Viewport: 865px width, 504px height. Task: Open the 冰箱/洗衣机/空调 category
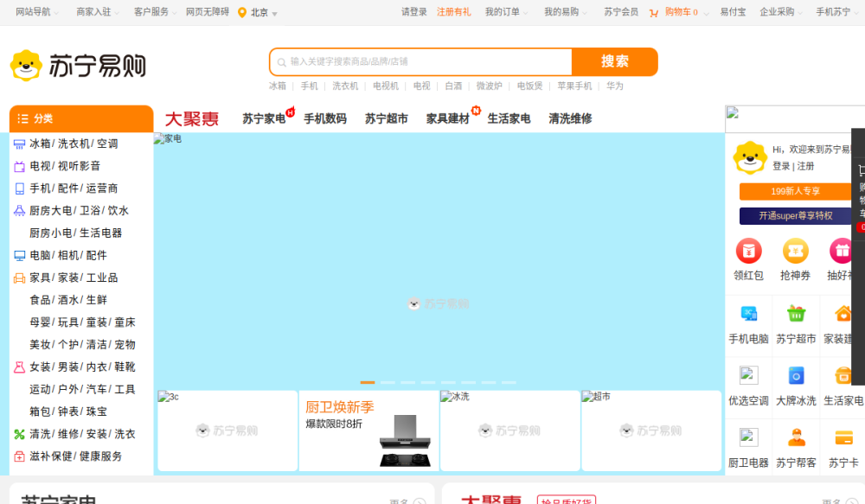(74, 144)
